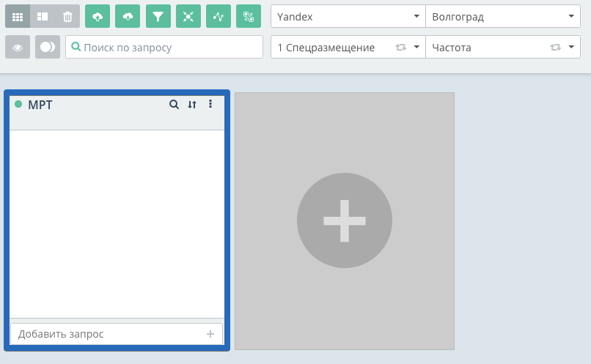
Task: Open the Волгоград region dropdown
Action: pos(502,16)
